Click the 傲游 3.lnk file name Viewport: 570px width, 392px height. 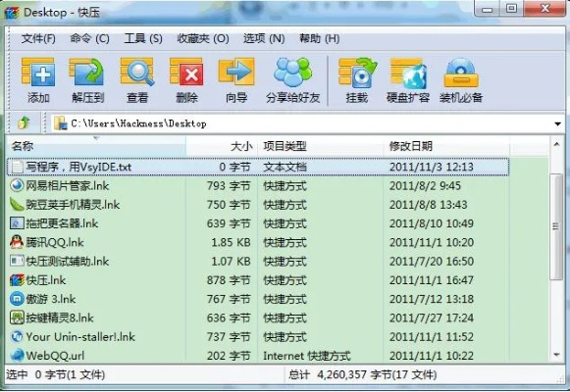coord(51,299)
